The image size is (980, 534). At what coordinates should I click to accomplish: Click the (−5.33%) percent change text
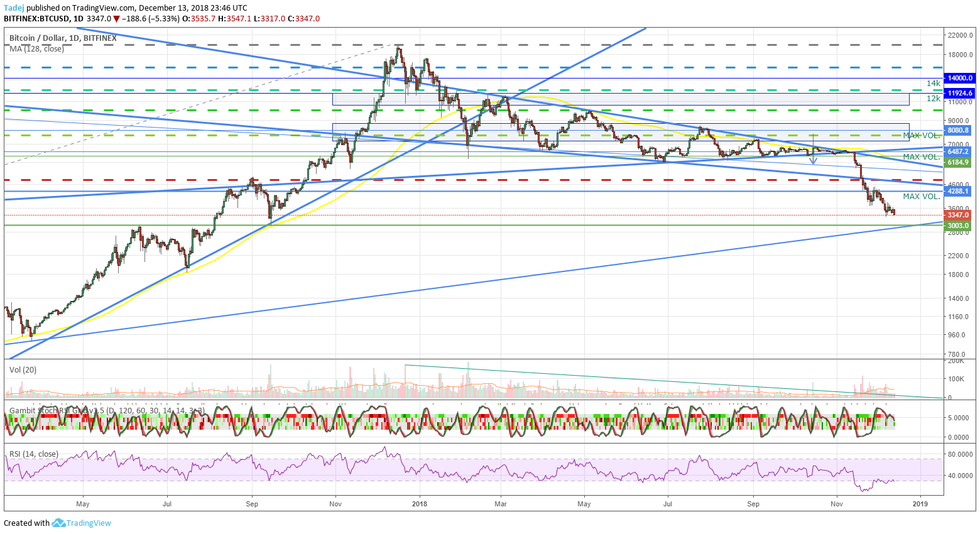click(165, 19)
